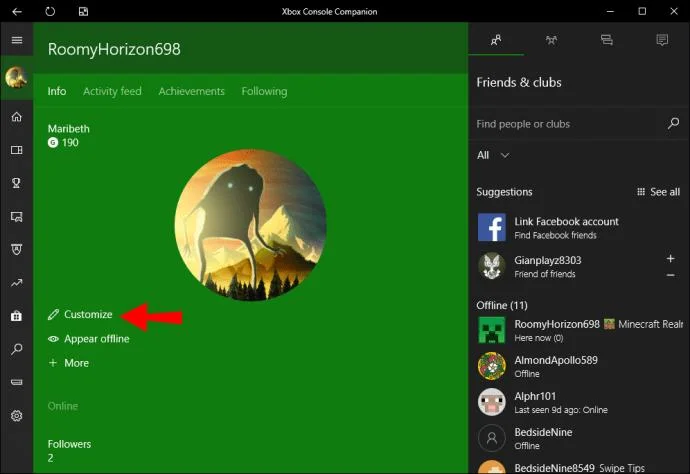690x474 pixels.
Task: Select the Info tab
Action: (x=57, y=91)
